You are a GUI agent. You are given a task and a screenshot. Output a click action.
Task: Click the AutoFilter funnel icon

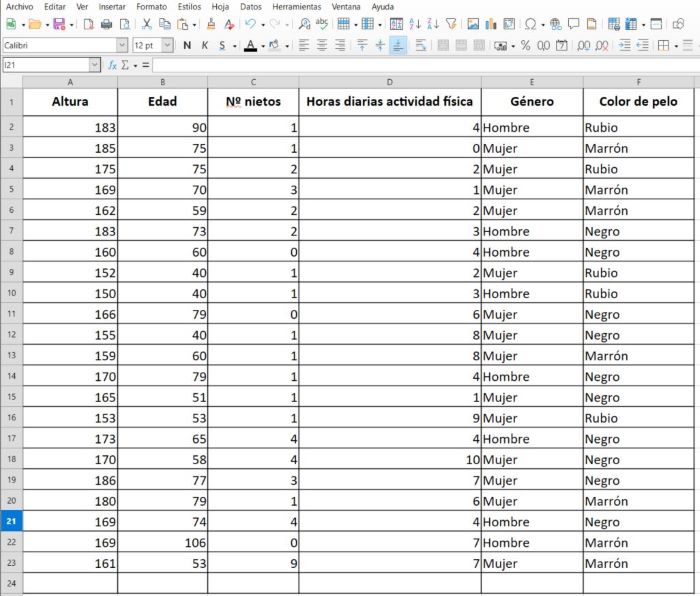451,24
